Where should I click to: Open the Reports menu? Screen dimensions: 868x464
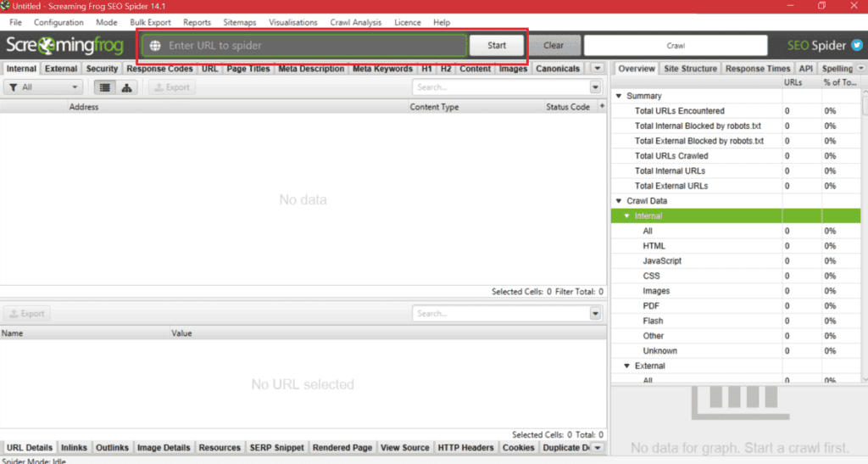(x=197, y=23)
